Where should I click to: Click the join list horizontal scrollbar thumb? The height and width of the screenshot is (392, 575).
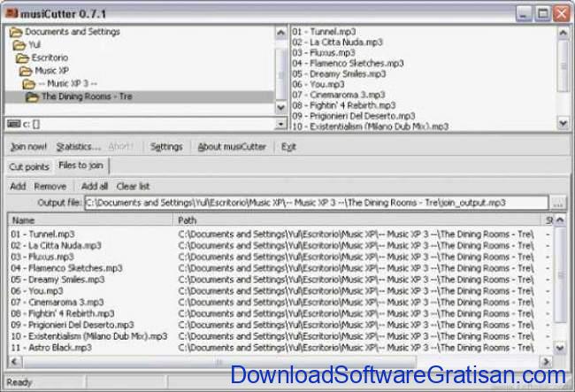pyautogui.click(x=219, y=362)
